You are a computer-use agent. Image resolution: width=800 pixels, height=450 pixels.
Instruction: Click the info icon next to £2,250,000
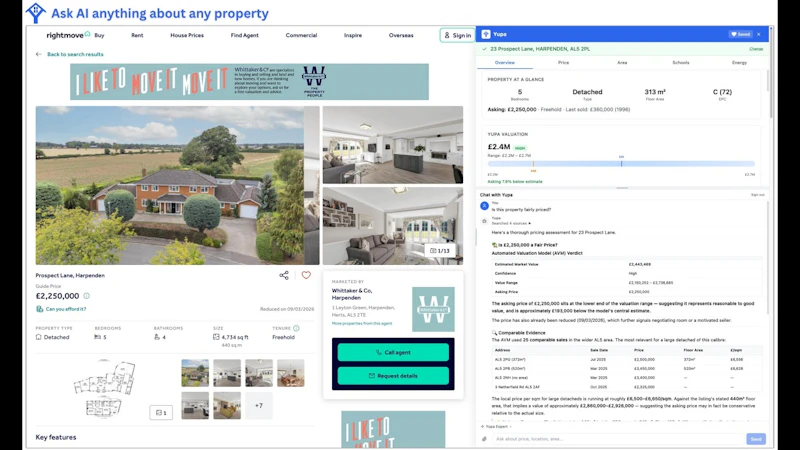(87, 296)
